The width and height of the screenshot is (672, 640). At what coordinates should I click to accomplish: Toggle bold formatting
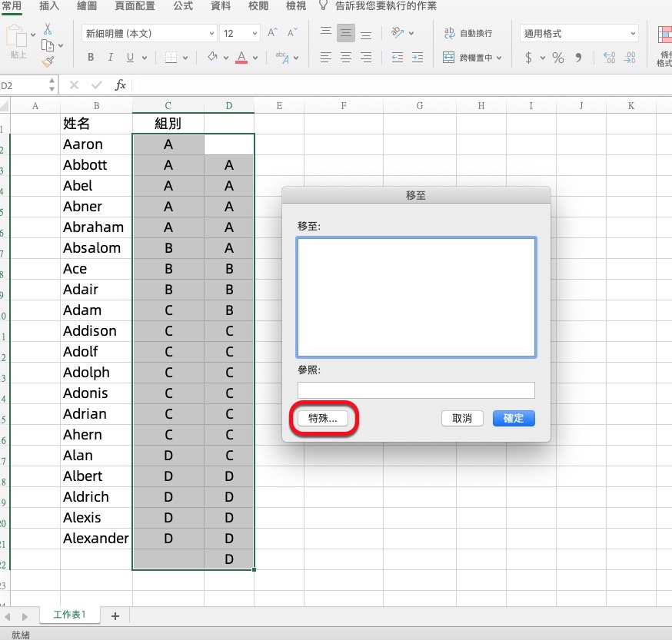91,58
